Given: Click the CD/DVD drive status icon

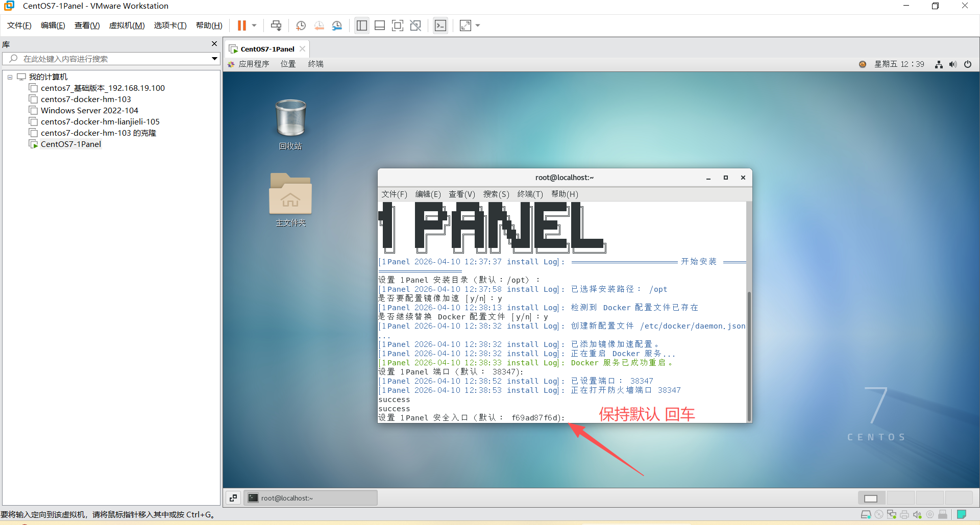Looking at the screenshot, I should tap(879, 514).
